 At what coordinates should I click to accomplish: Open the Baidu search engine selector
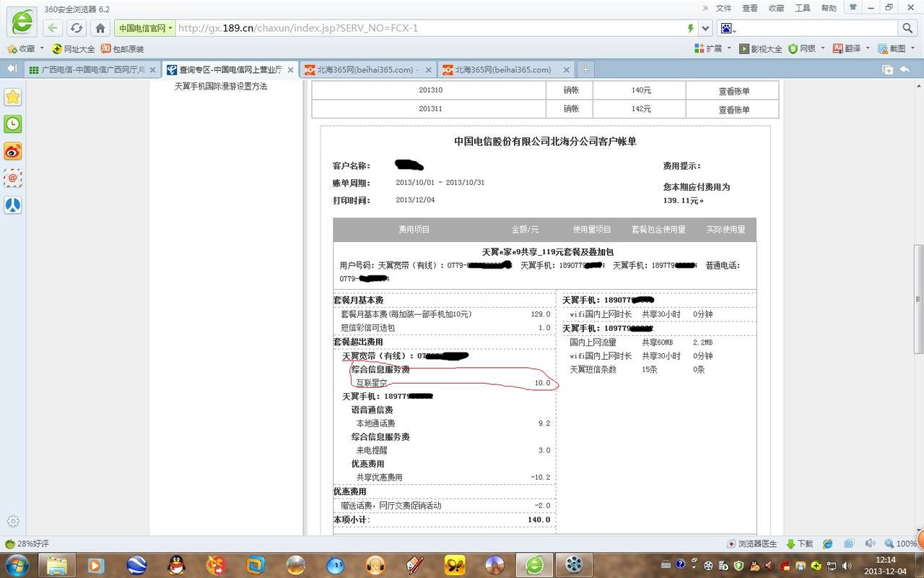click(727, 28)
